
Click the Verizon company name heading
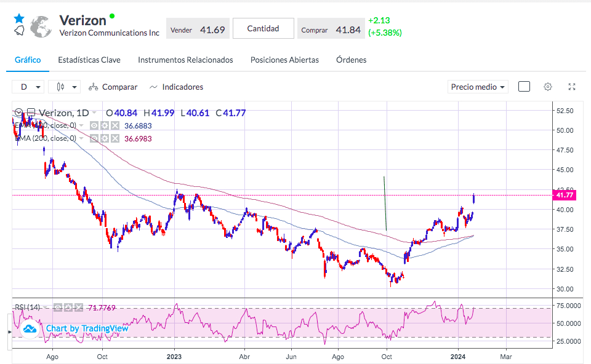tap(83, 20)
